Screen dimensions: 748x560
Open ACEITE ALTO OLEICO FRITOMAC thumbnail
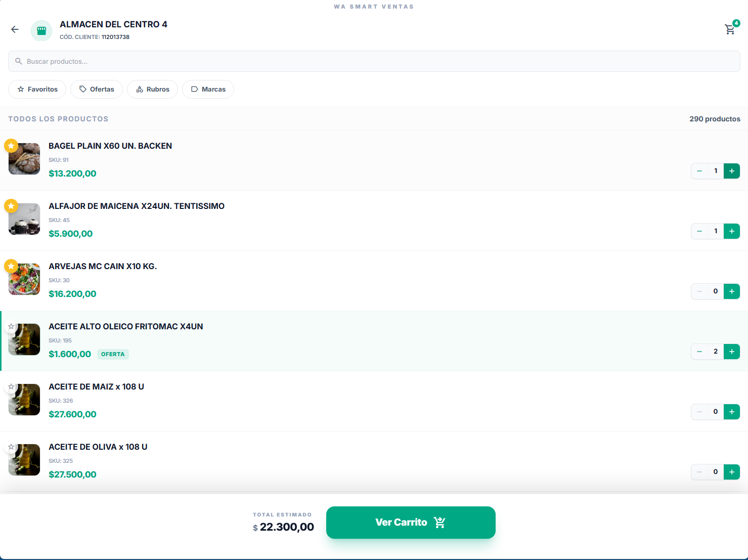pyautogui.click(x=24, y=339)
